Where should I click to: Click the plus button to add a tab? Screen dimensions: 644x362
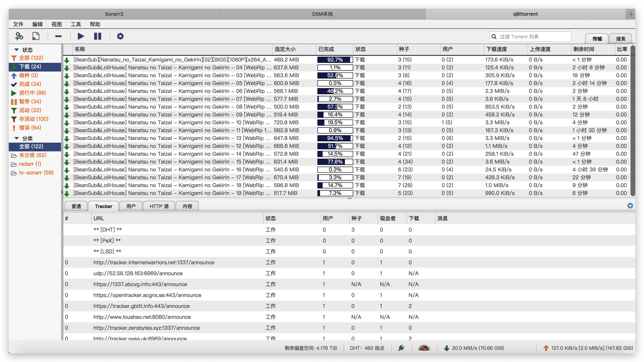[x=630, y=14]
